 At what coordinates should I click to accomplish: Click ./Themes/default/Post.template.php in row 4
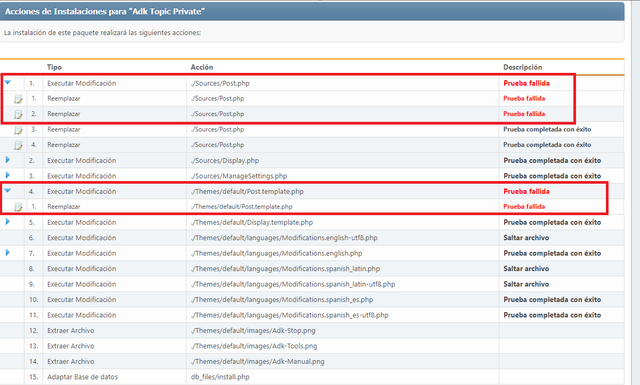coord(247,191)
